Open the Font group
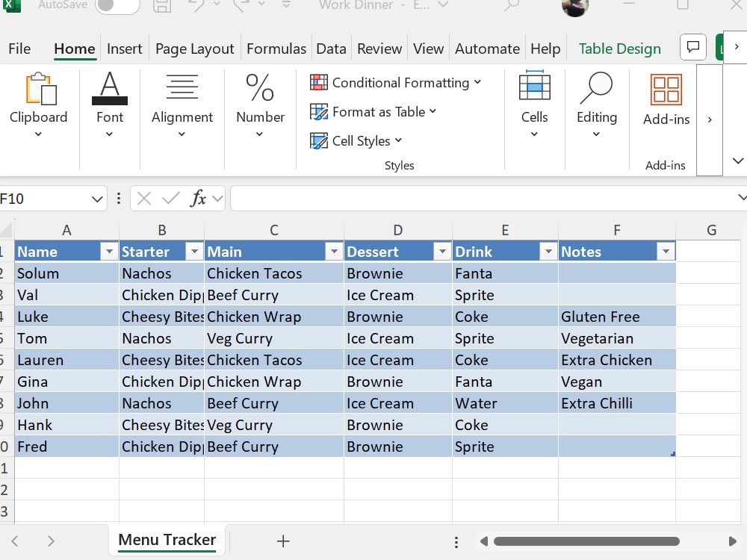 (110, 105)
